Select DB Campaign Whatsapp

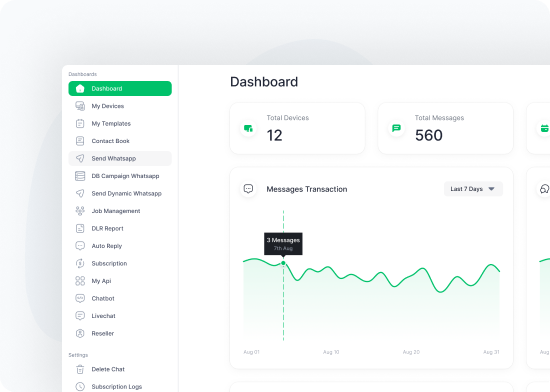(120, 176)
